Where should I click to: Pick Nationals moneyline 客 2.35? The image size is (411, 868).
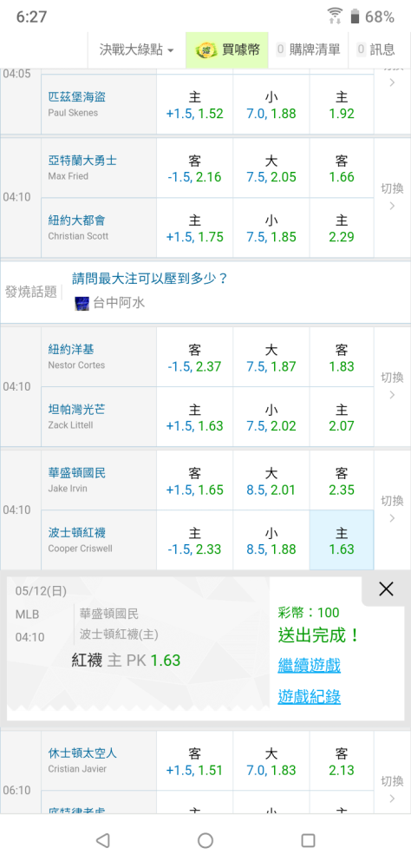pyautogui.click(x=342, y=481)
